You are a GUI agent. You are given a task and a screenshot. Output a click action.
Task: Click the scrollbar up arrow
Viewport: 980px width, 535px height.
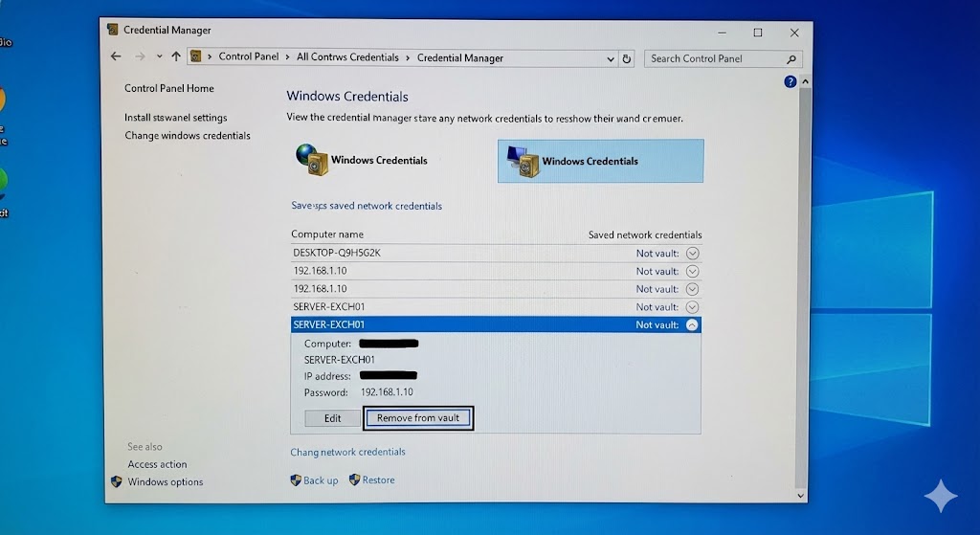click(805, 82)
